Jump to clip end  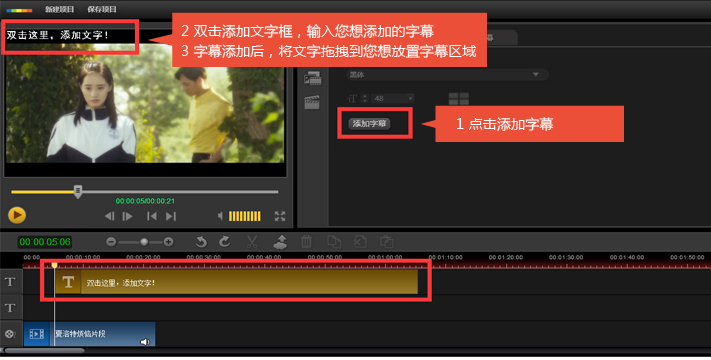[170, 216]
